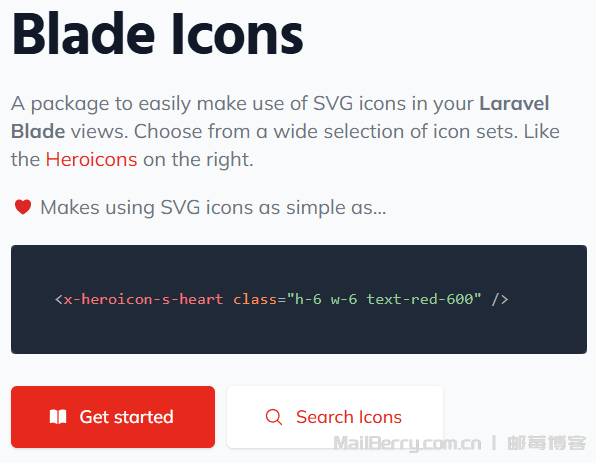Image resolution: width=596 pixels, height=463 pixels.
Task: Click the open book icon on Get started
Action: point(58,417)
